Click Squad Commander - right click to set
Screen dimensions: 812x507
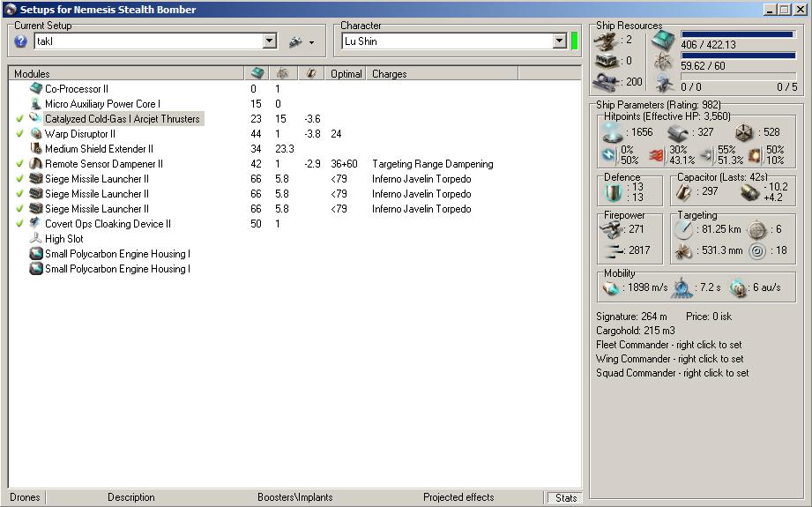672,373
